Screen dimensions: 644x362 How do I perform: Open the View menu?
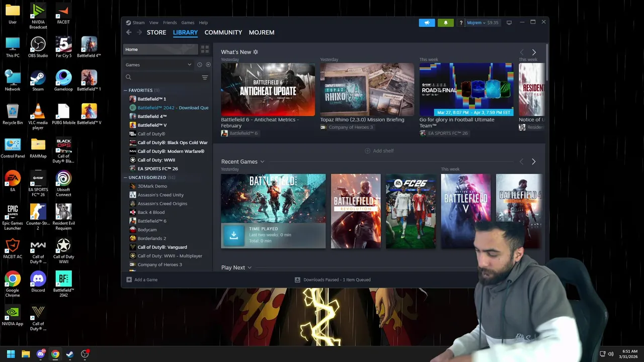tap(153, 23)
